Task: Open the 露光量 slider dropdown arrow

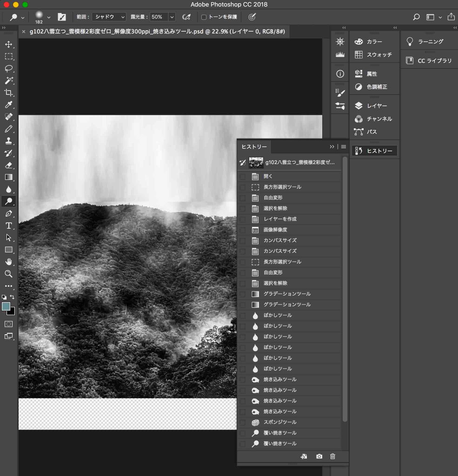Action: [x=172, y=17]
